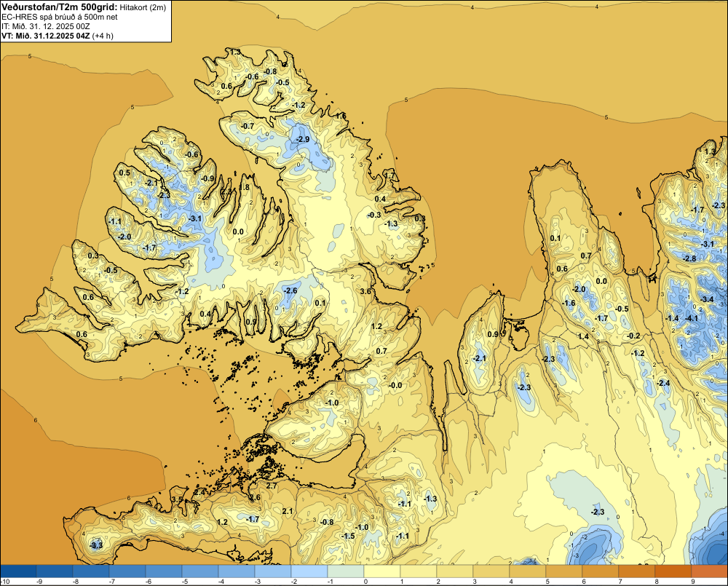The height and width of the screenshot is (586, 728).
Task: Click the -0.3 temperature value
Action: tap(374, 215)
